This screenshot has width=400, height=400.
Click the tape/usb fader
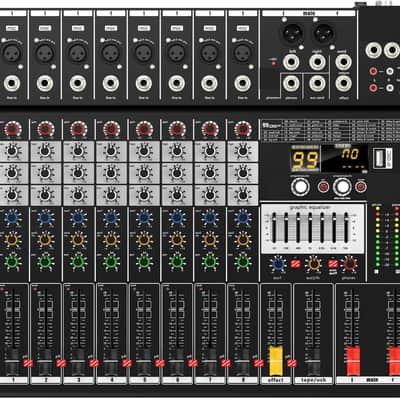313,362
